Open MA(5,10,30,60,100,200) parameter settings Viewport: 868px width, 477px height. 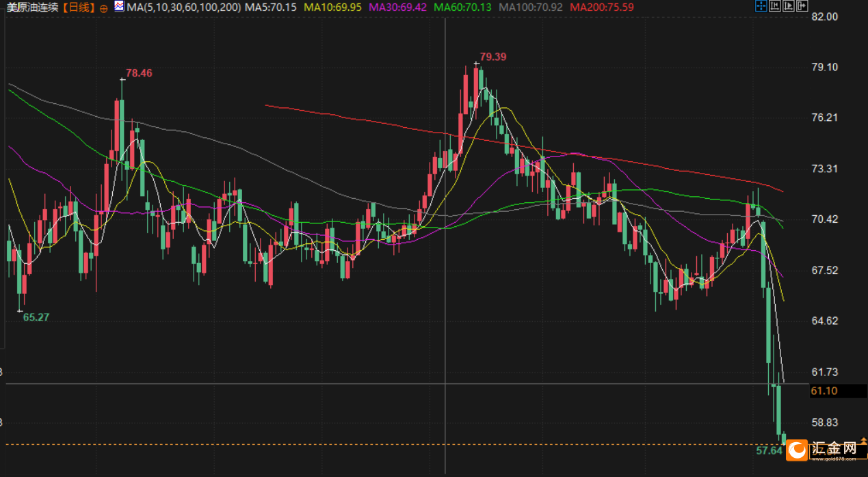tap(183, 8)
